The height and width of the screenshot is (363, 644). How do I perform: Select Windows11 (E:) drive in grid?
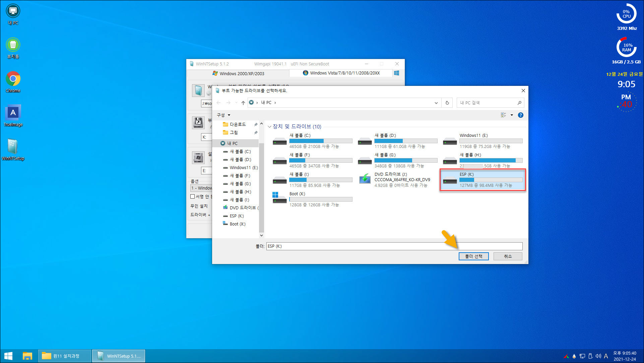point(482,141)
